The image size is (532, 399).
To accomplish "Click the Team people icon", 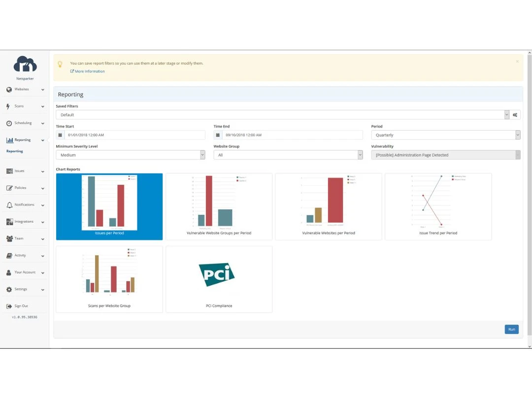I will pos(9,238).
